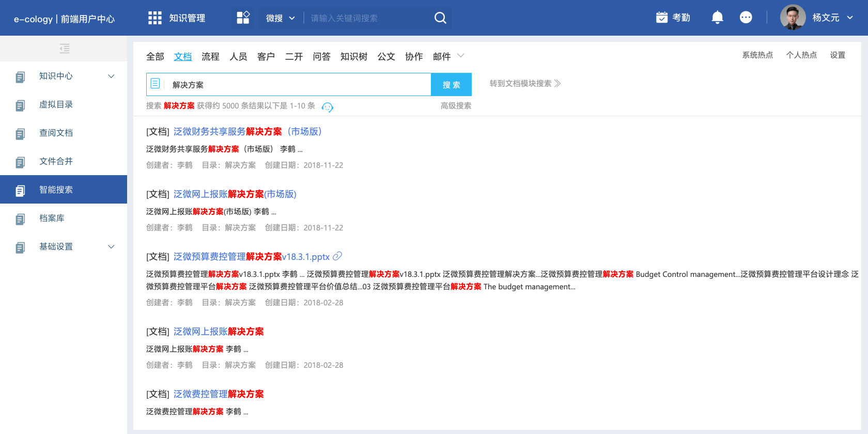Image resolution: width=868 pixels, height=434 pixels.
Task: Click the document type icon in search box
Action: (x=155, y=83)
